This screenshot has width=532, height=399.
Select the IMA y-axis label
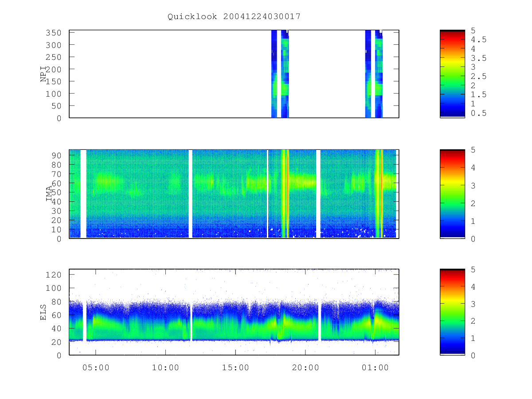point(49,194)
